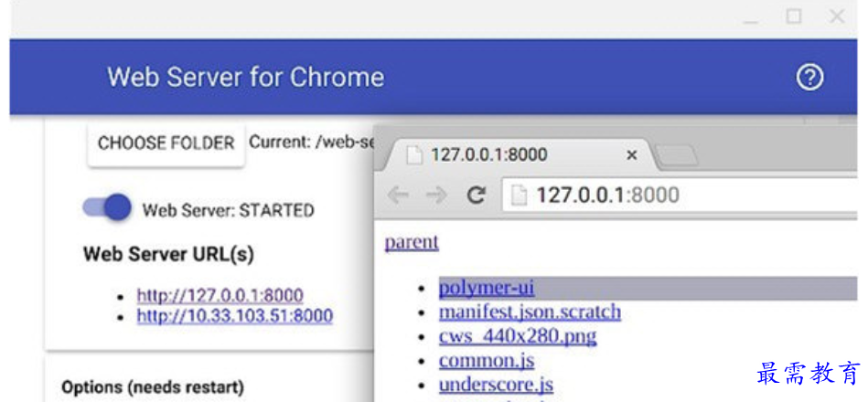Screen dimensions: 868x402
Task: Open the common.js file link
Action: (x=487, y=361)
